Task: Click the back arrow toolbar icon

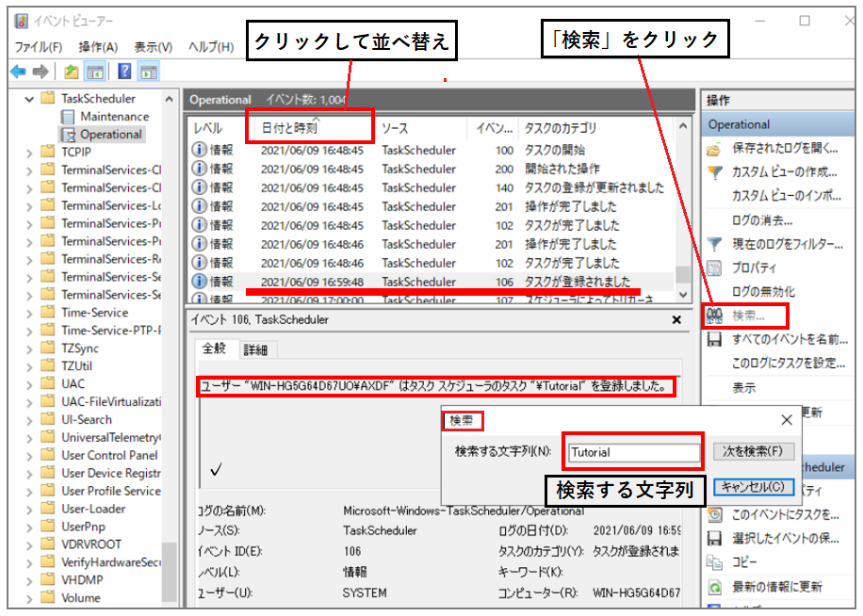Action: (x=18, y=72)
